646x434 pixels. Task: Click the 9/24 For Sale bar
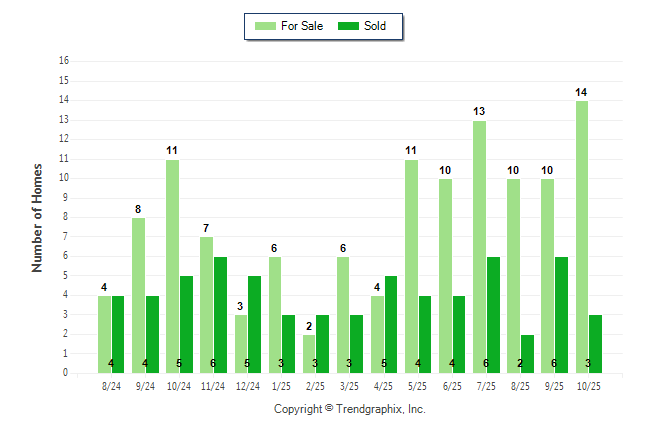pyautogui.click(x=138, y=295)
